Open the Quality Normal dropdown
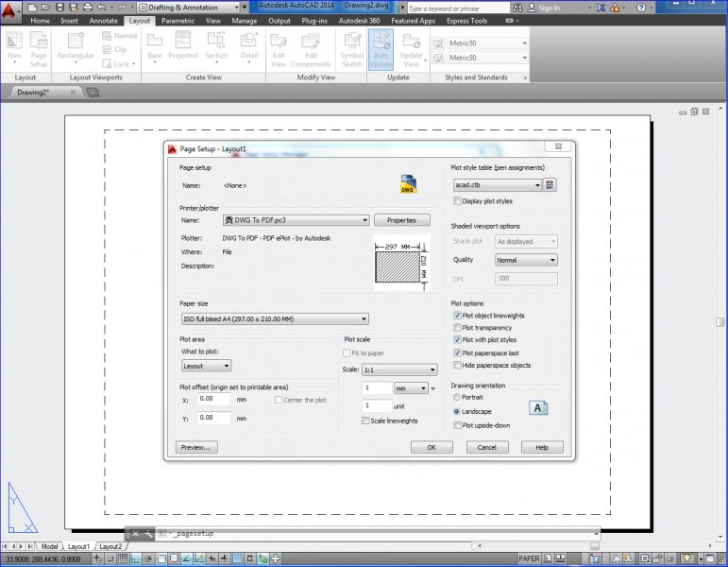This screenshot has height=567, width=728. pyautogui.click(x=526, y=260)
